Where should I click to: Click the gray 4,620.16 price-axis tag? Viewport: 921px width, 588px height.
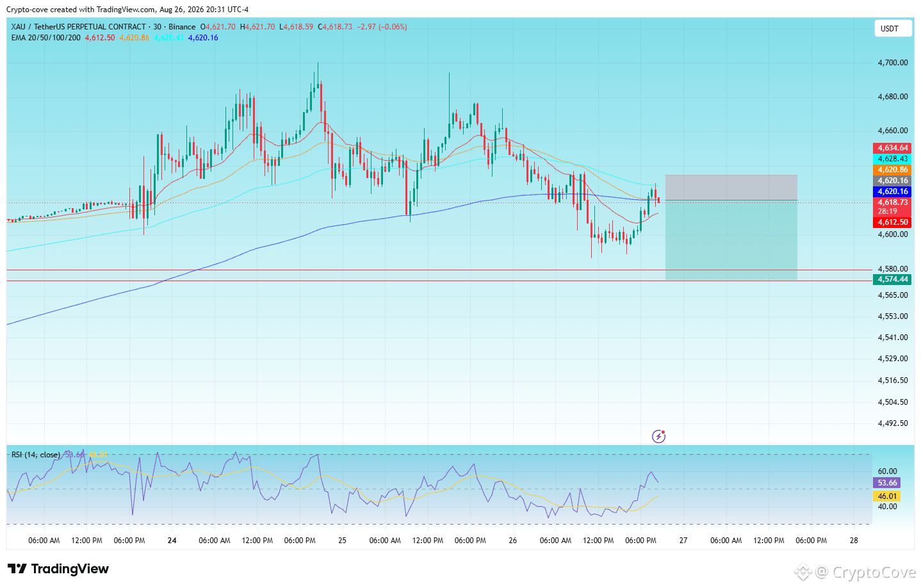893,181
